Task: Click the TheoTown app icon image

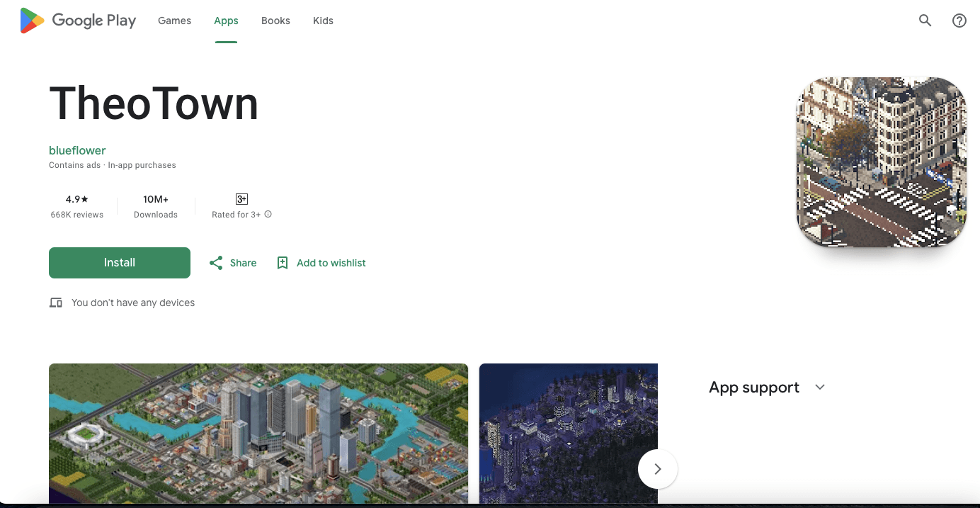Action: point(881,162)
